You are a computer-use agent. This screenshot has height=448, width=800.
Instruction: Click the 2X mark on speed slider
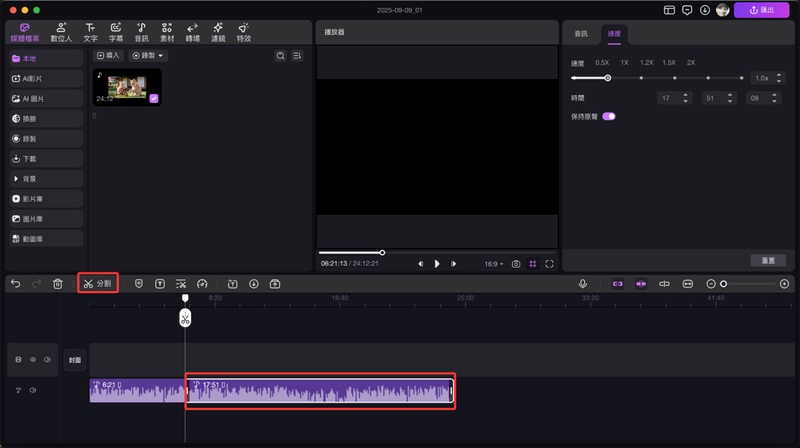(x=691, y=62)
